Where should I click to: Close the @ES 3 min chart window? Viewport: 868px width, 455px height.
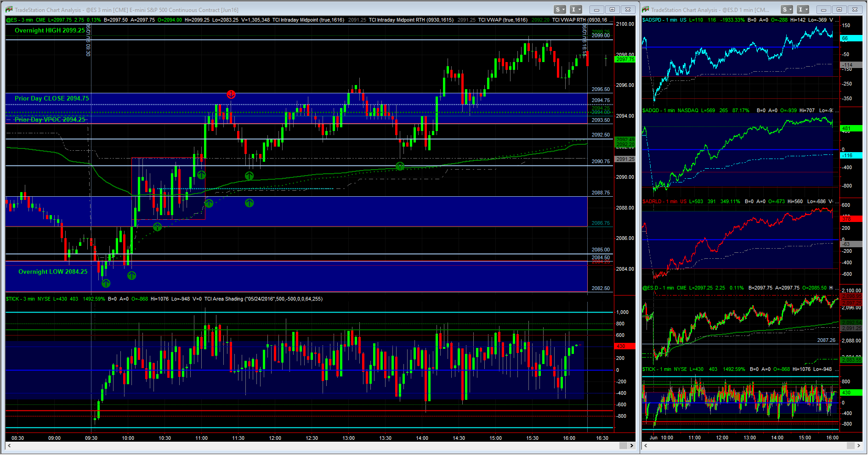point(628,9)
